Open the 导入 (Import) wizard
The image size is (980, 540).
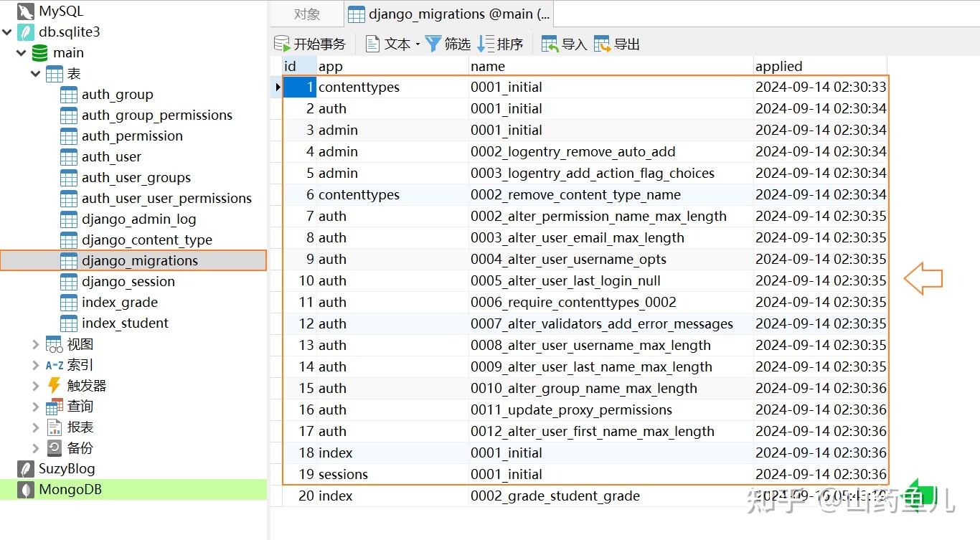[564, 43]
